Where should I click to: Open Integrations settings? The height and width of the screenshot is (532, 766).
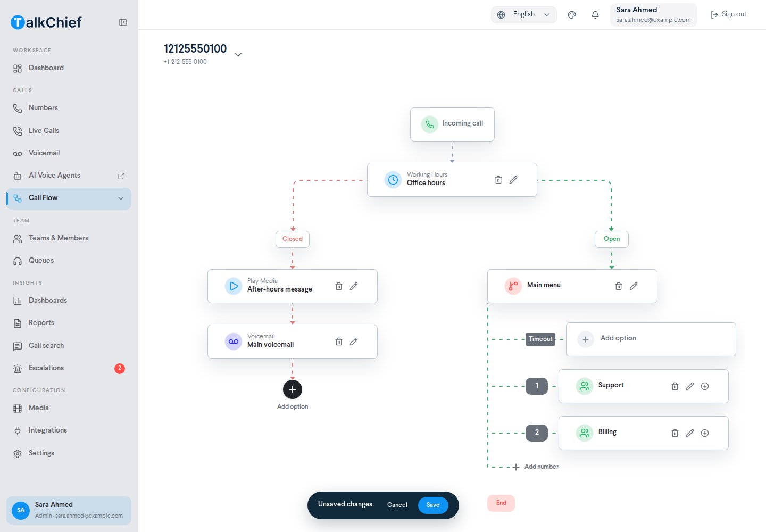69,430
